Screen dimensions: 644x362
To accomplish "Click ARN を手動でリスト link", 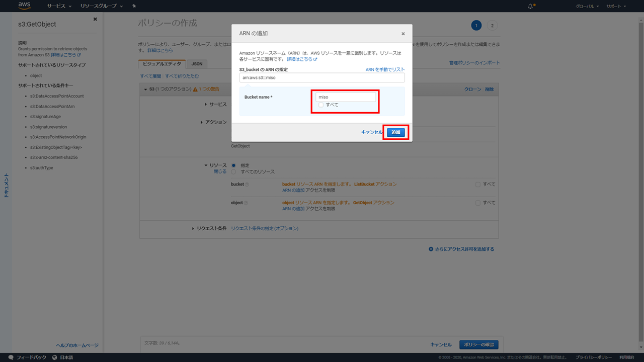I will click(x=385, y=69).
